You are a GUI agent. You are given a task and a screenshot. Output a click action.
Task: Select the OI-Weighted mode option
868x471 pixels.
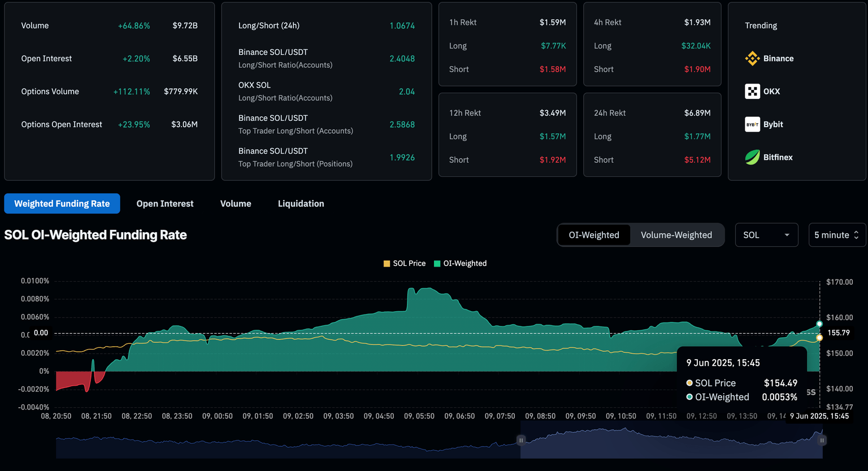[x=593, y=235]
